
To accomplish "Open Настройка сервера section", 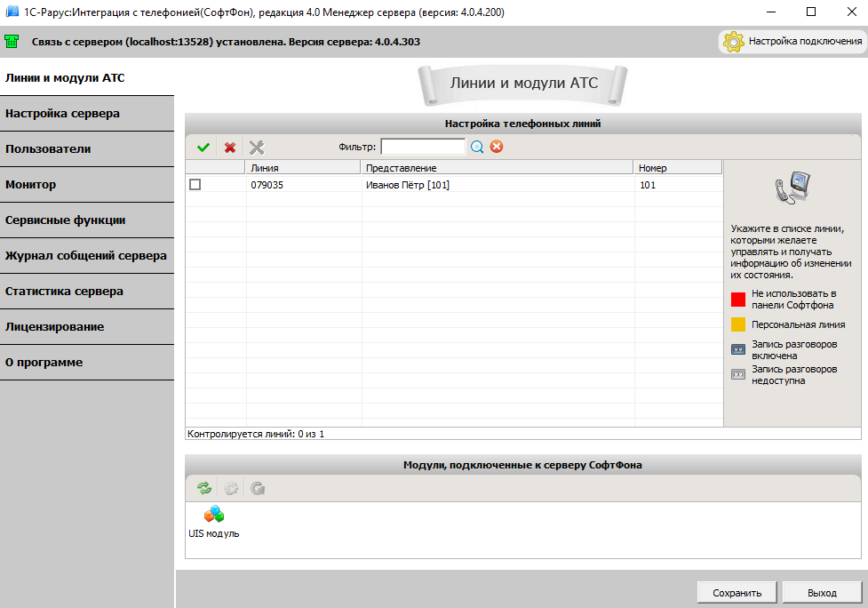I will tap(87, 114).
